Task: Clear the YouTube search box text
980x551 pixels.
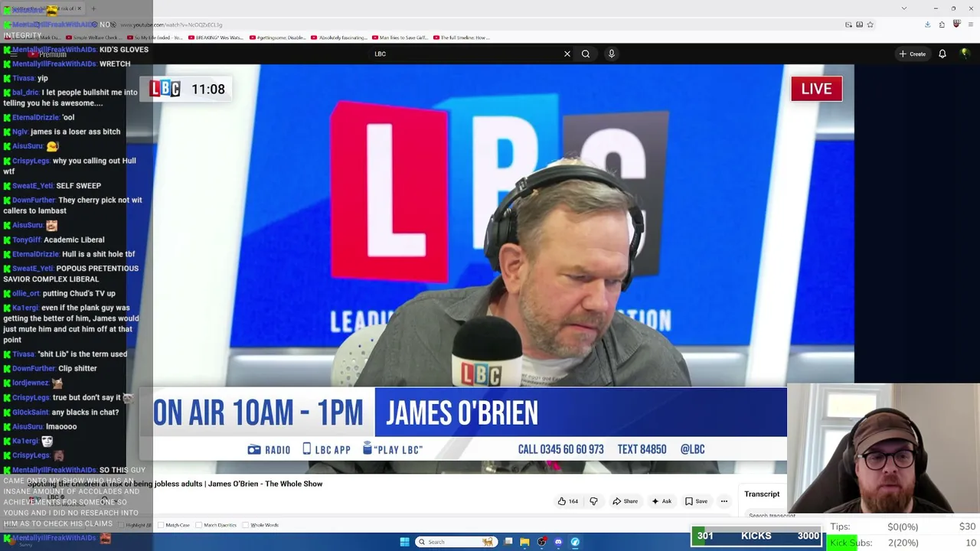Action: click(x=567, y=54)
